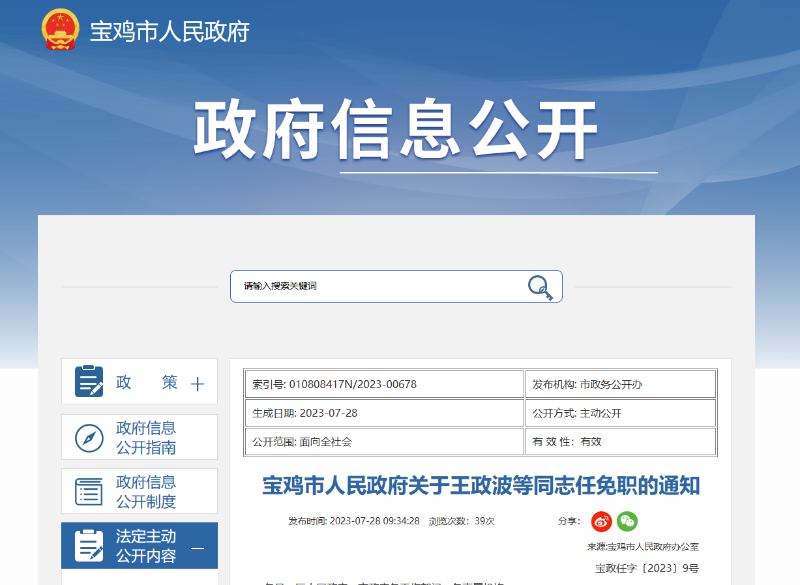Click the national emblem in the header
Screen dimensions: 800x585
(62, 31)
